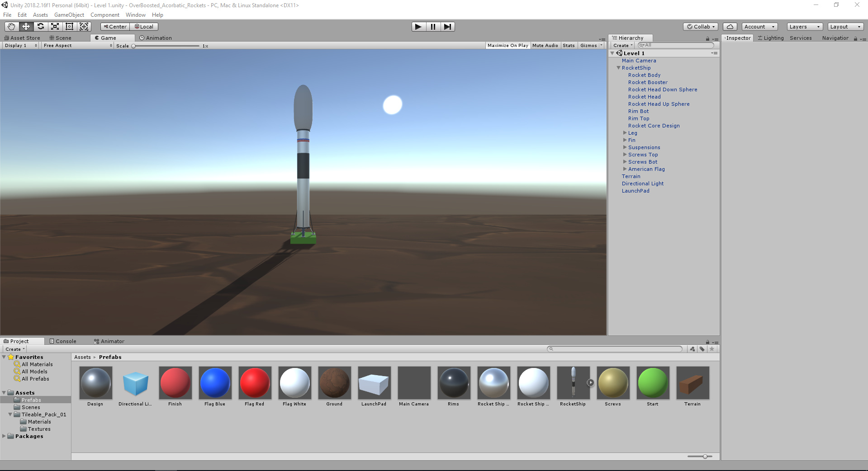Open the Account dropdown
The height and width of the screenshot is (471, 868).
pyautogui.click(x=759, y=27)
